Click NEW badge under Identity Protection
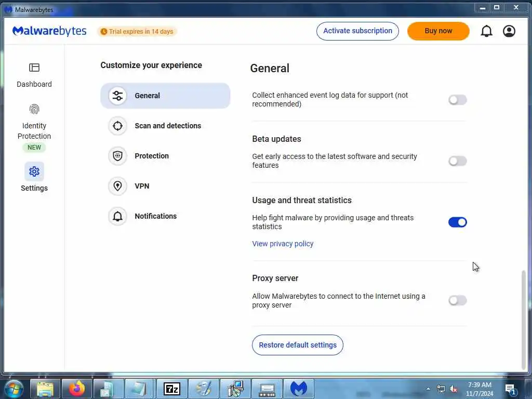The height and width of the screenshot is (399, 532). (34, 148)
